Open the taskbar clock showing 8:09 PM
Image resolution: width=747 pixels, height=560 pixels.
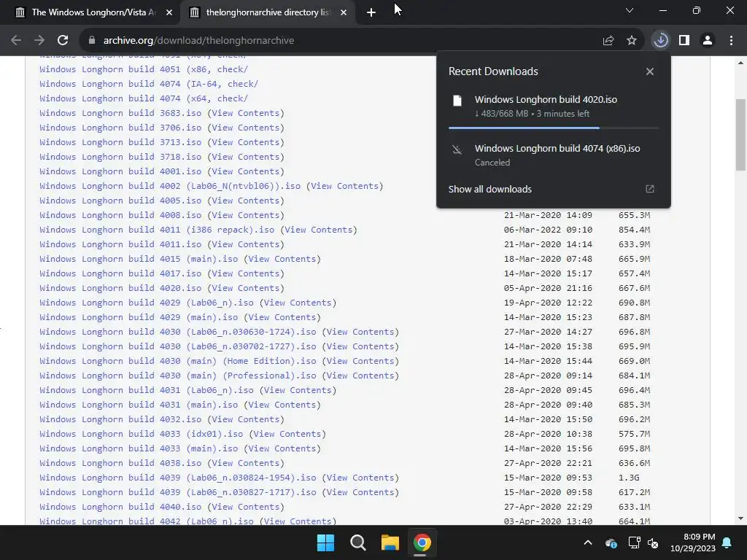click(693, 542)
